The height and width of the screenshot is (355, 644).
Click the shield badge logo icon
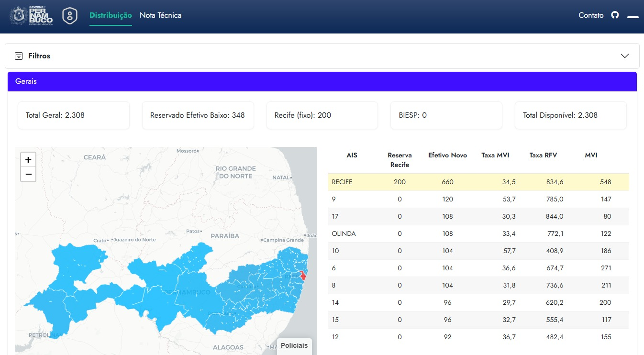point(70,16)
